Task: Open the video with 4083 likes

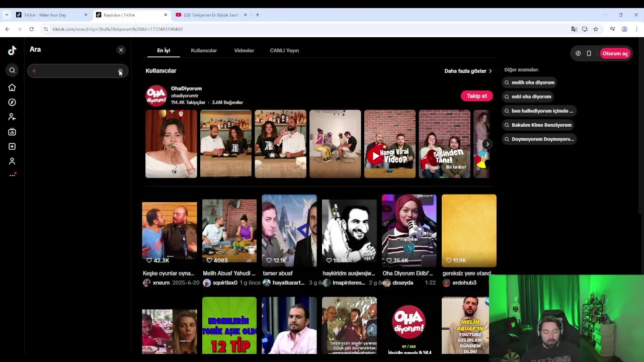Action: coord(229,231)
